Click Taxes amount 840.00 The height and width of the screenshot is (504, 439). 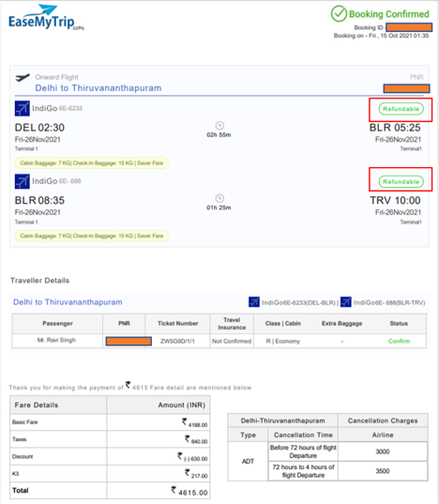point(196,440)
